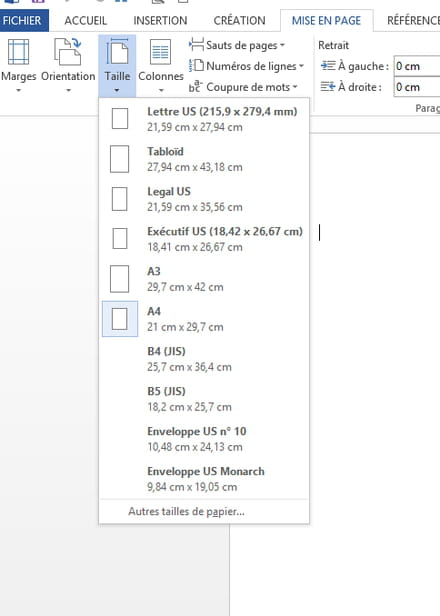Click the Taille paper size icon
The image size is (440, 616).
(x=117, y=51)
